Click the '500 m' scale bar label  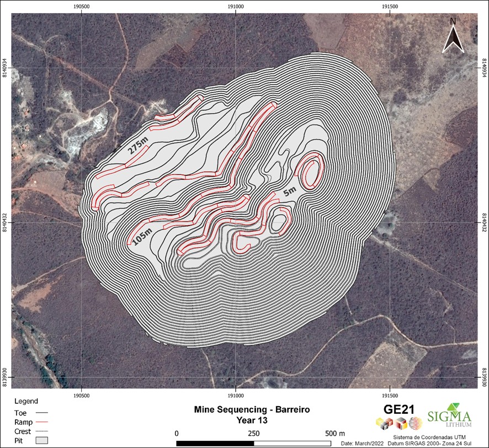[334, 433]
